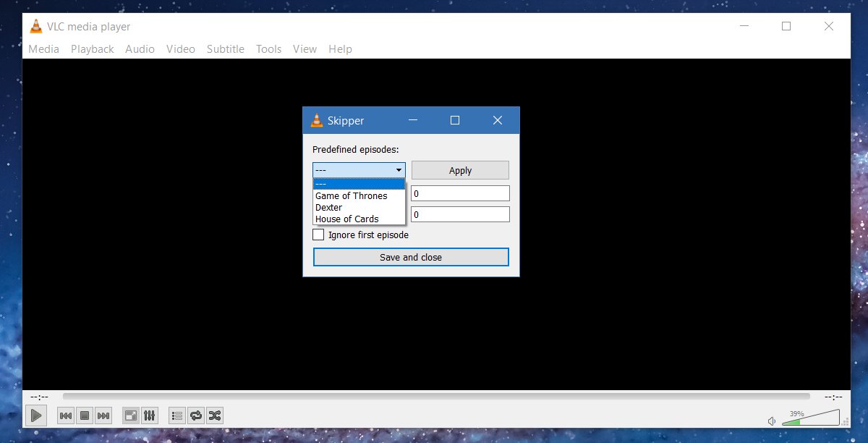Toggle fullscreen video mode
The height and width of the screenshot is (443, 868).
(131, 415)
